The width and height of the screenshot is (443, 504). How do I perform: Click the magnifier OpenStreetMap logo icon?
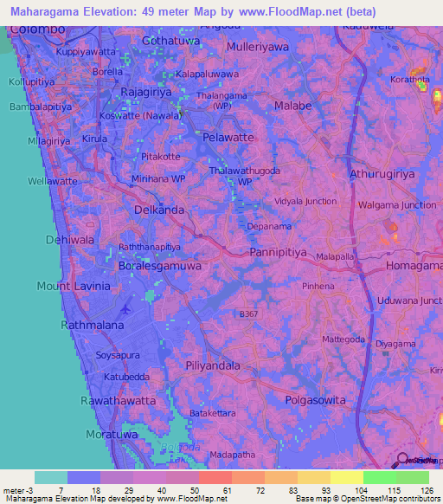click(399, 461)
